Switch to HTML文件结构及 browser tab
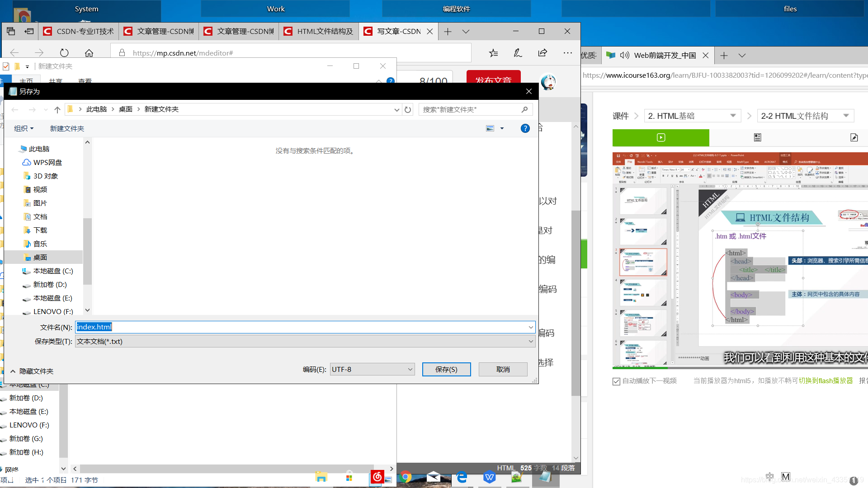 pos(319,31)
